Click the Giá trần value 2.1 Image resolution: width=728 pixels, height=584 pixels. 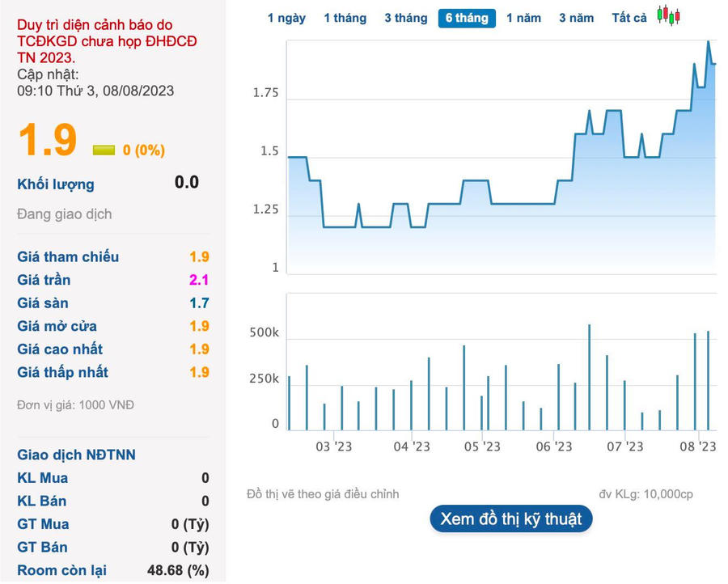click(x=199, y=280)
